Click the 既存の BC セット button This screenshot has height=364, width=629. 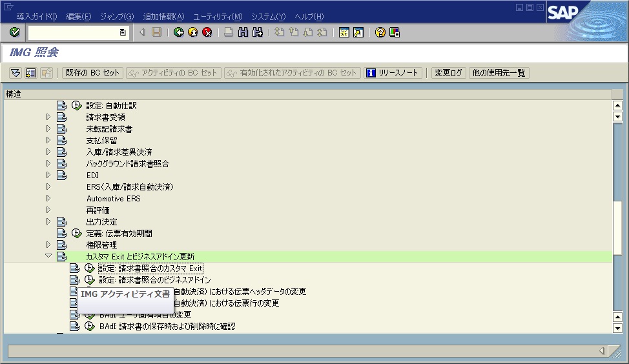point(92,73)
